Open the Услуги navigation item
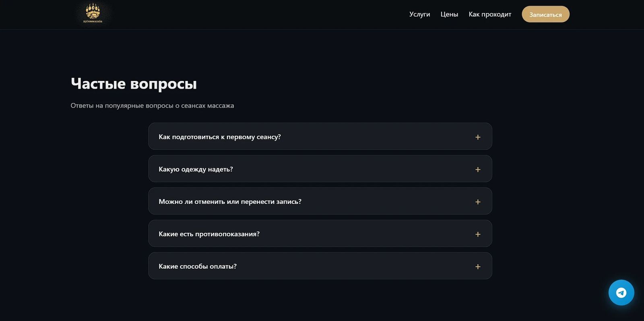The height and width of the screenshot is (321, 644). click(419, 14)
